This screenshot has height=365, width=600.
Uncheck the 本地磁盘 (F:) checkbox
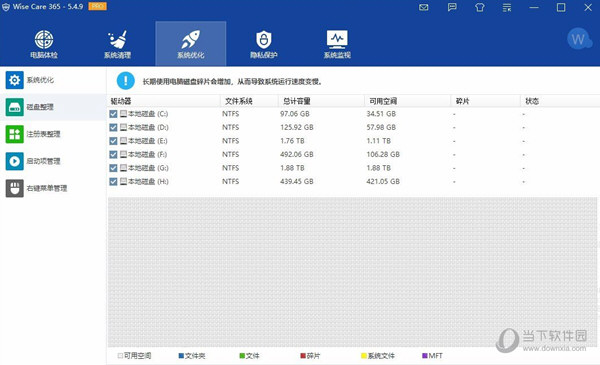(113, 155)
